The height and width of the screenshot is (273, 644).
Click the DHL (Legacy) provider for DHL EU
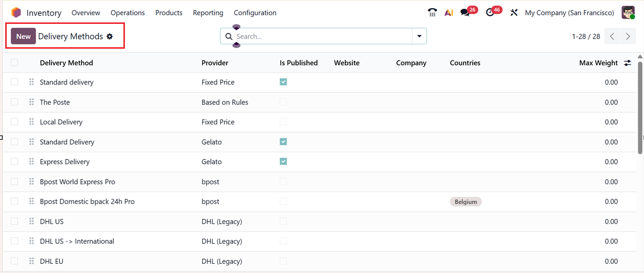pyautogui.click(x=222, y=261)
